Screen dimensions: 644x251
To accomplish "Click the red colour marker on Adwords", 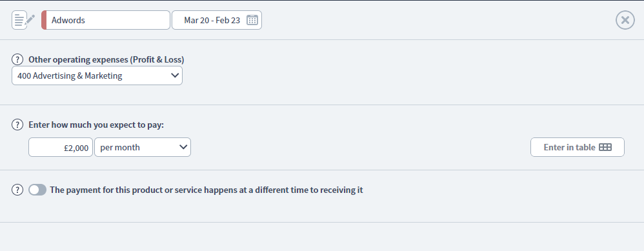I will (44, 20).
